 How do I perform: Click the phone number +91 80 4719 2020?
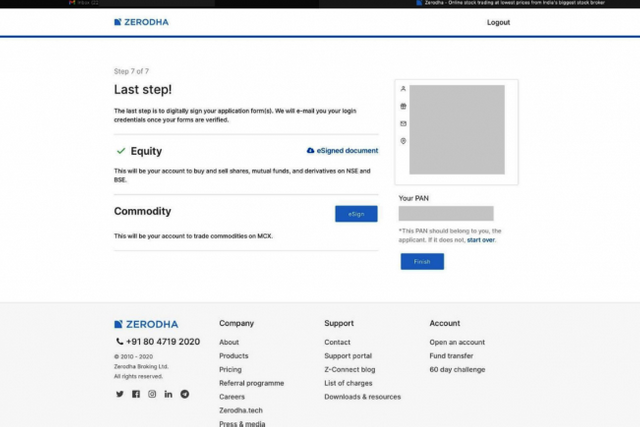tap(163, 342)
